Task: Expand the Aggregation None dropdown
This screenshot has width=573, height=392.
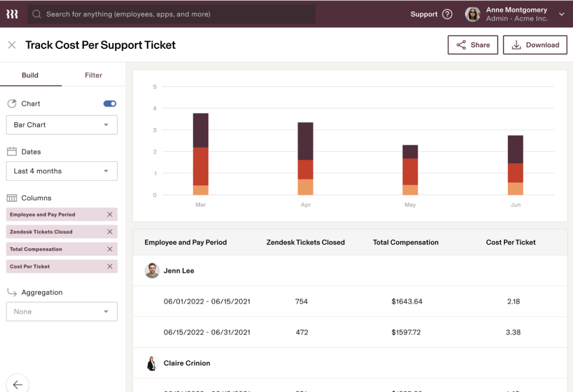Action: point(62,311)
